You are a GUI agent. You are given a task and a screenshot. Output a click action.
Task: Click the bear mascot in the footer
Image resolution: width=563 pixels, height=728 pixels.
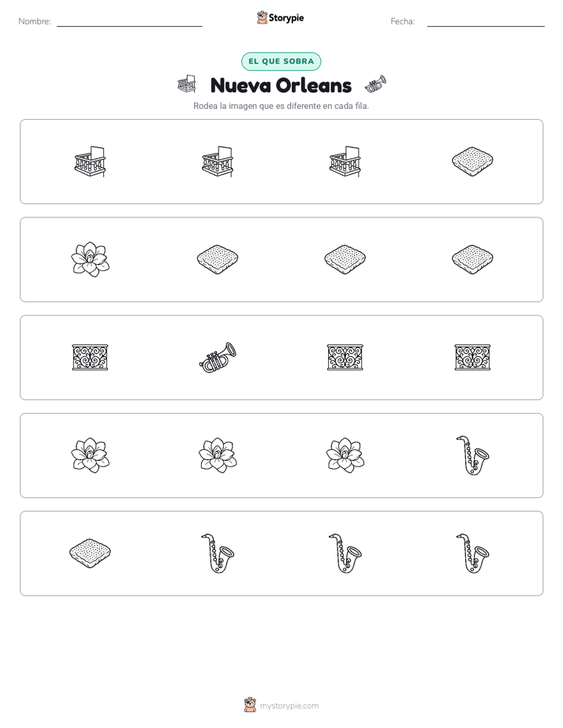[250, 705]
